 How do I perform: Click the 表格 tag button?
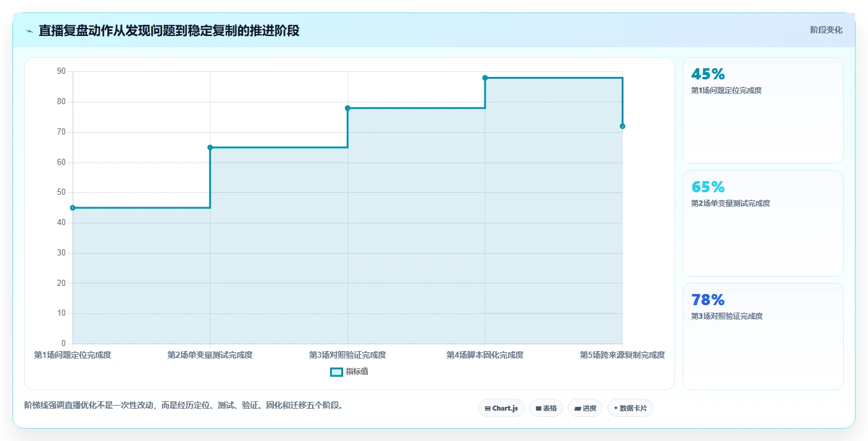(546, 408)
